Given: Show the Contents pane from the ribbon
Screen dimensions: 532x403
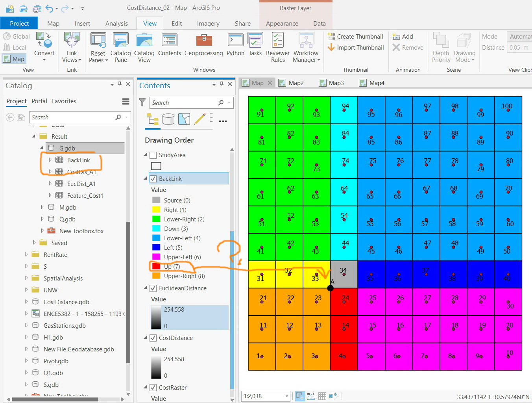Looking at the screenshot, I should click(170, 45).
